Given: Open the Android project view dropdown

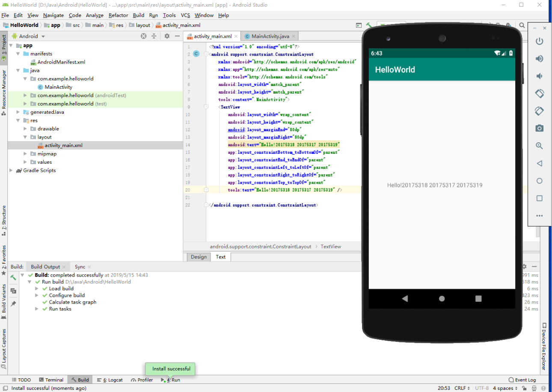Looking at the screenshot, I should (28, 36).
